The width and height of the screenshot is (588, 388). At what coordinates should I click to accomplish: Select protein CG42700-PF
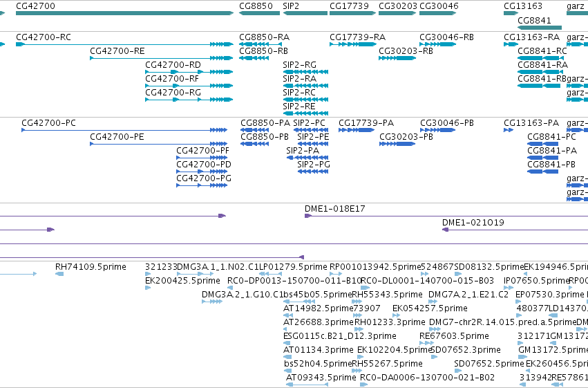202,158
